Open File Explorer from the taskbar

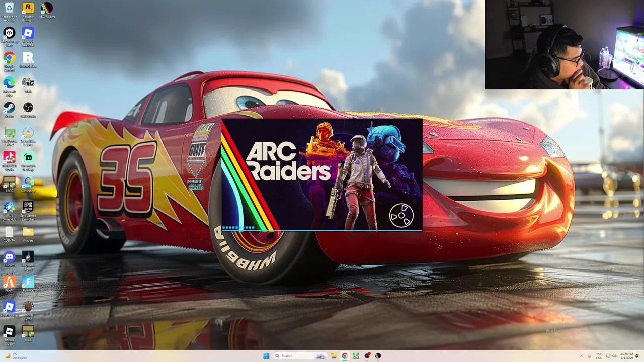click(333, 356)
